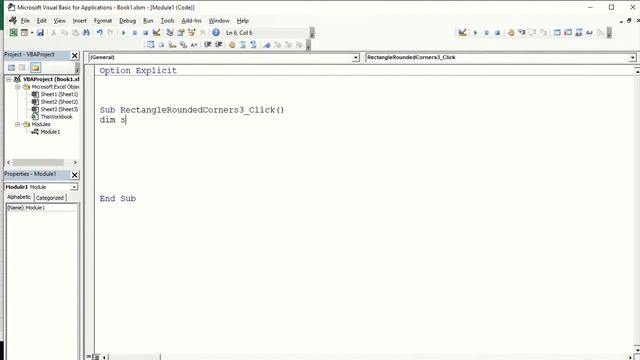Click the Project panel horizontal scrollbar
The image size is (640, 360).
[42, 162]
